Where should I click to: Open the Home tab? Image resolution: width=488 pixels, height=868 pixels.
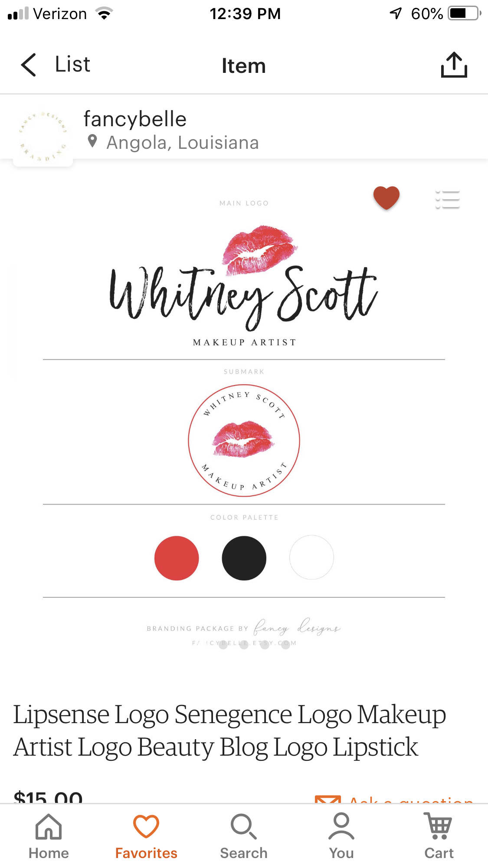tap(49, 836)
